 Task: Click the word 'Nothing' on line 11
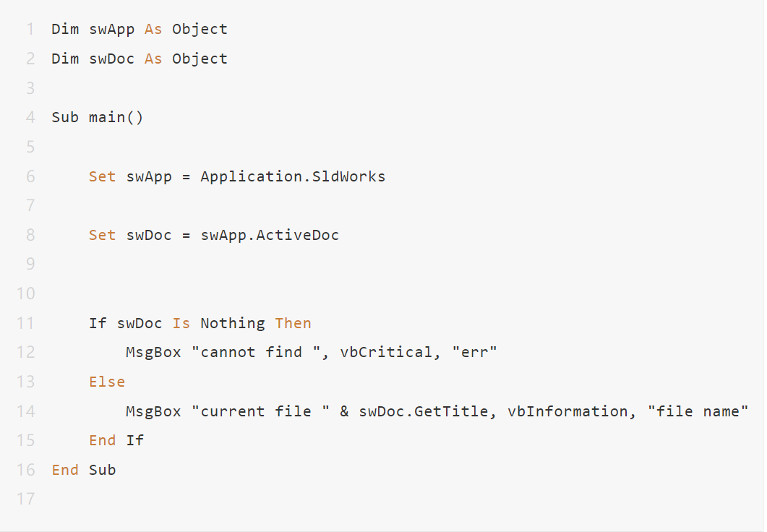[x=232, y=323]
